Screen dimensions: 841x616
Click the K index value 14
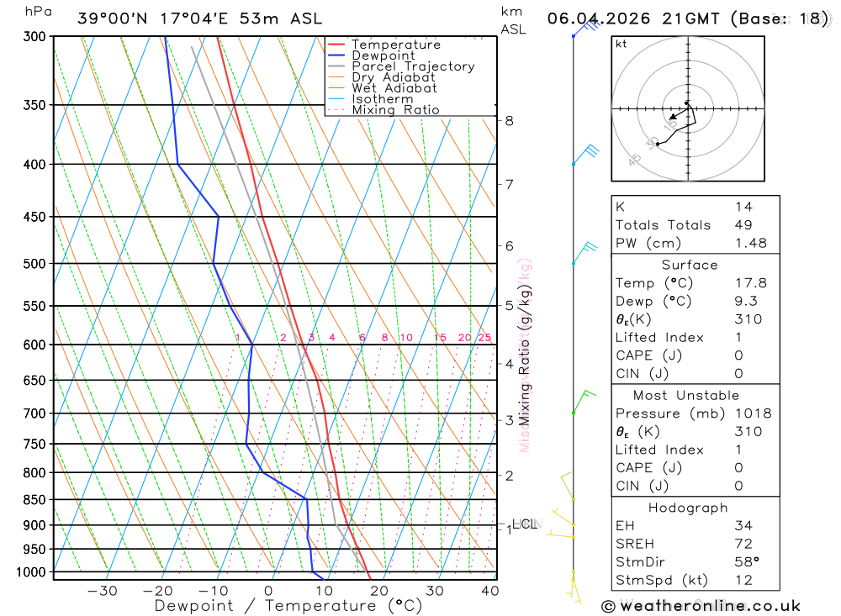[744, 207]
